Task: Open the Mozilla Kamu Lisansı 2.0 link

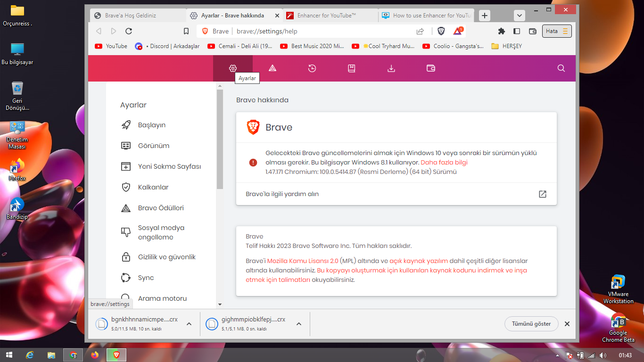Action: (x=303, y=261)
